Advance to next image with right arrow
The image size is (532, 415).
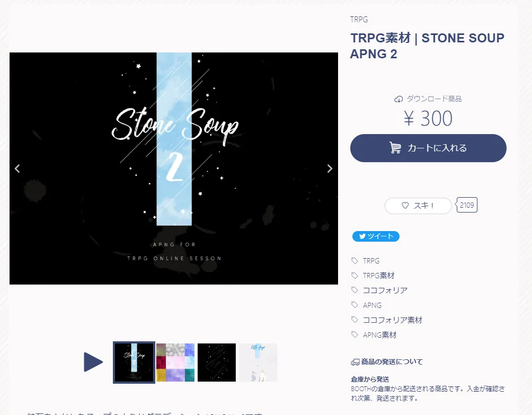[330, 169]
